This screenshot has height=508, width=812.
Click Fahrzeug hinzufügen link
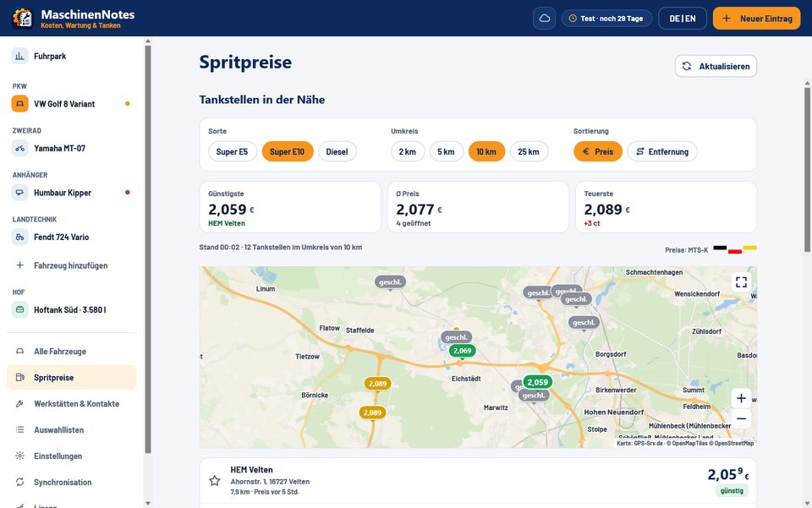pyautogui.click(x=70, y=265)
